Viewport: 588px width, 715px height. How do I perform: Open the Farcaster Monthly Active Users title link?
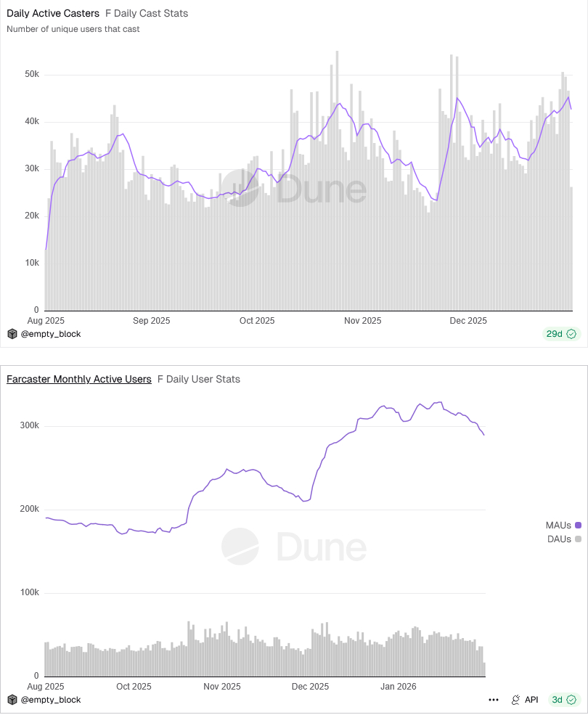click(79, 379)
